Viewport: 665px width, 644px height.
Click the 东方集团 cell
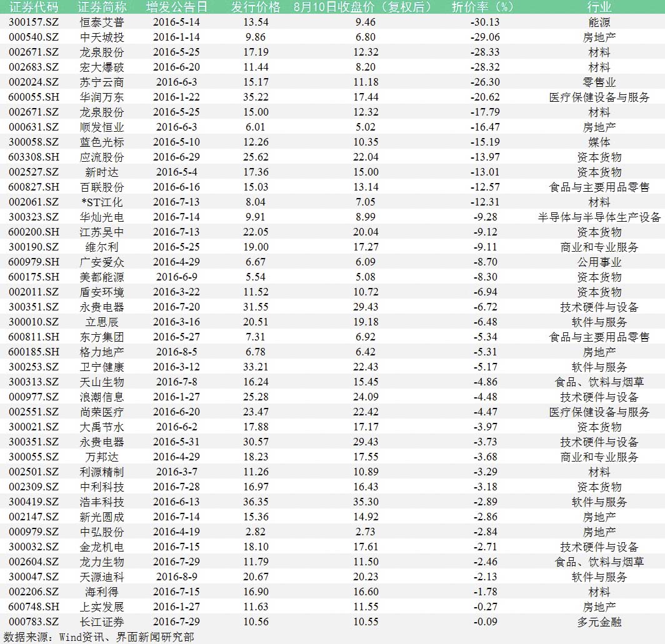click(x=102, y=337)
